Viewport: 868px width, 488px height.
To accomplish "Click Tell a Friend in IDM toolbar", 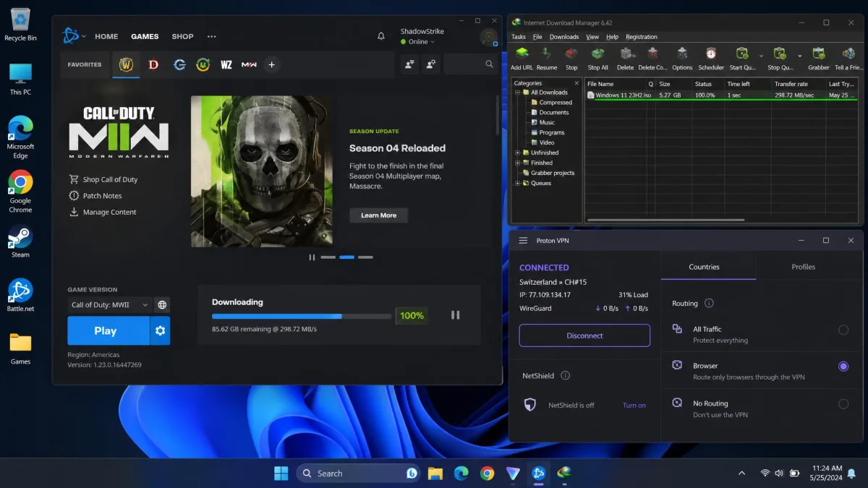I will click(849, 58).
